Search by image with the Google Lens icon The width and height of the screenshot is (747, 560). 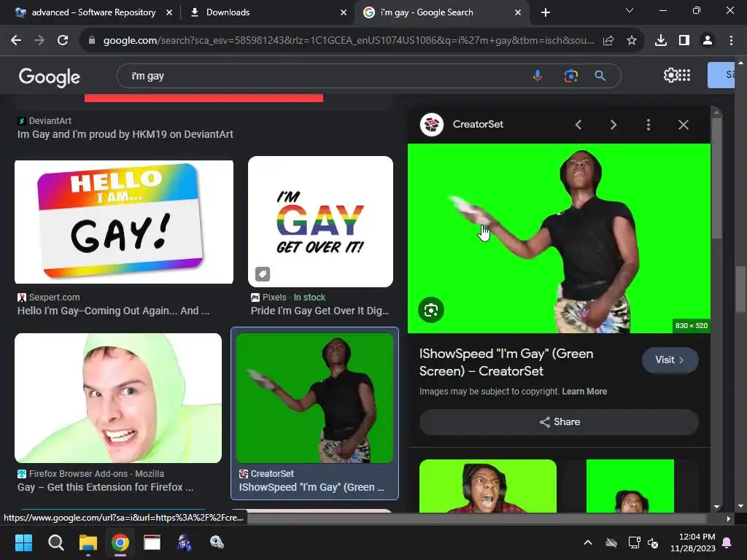[x=570, y=76]
